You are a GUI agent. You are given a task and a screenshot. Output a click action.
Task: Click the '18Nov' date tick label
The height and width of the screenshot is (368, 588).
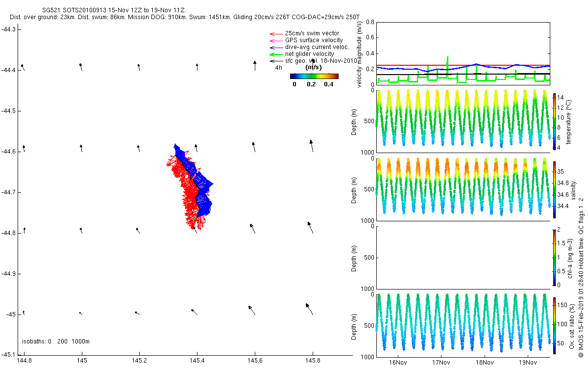click(485, 362)
